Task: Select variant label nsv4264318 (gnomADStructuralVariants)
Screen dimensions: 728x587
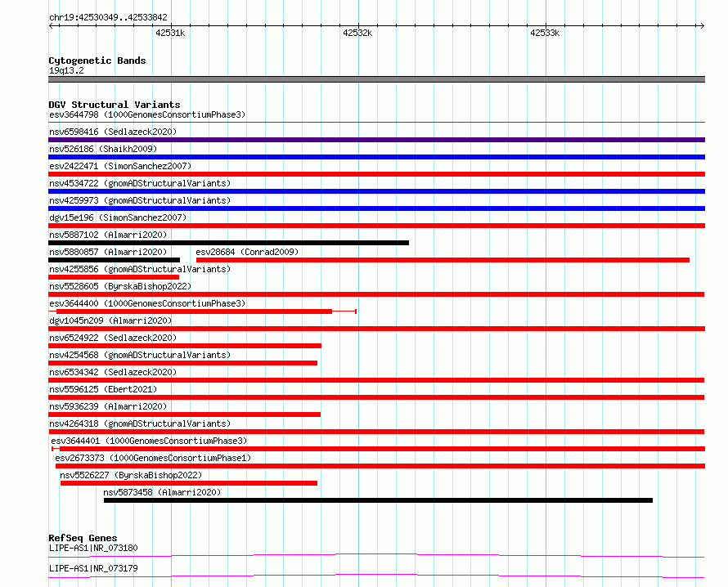Action: point(140,423)
